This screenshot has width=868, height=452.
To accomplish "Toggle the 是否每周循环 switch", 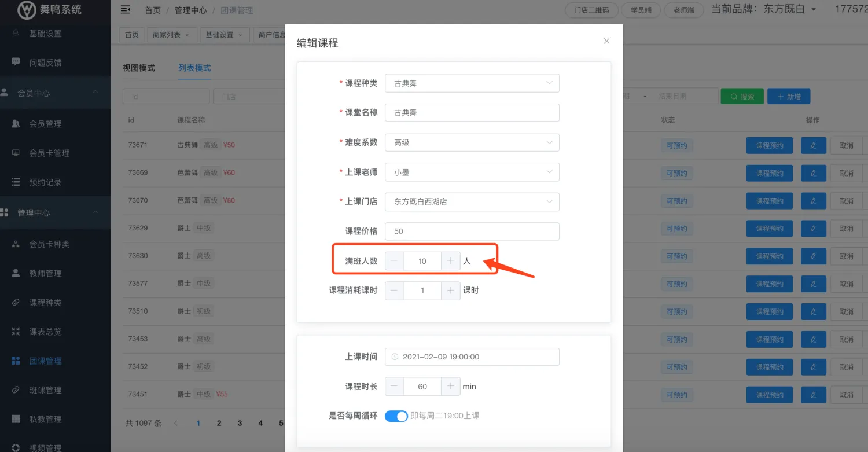I will coord(396,416).
